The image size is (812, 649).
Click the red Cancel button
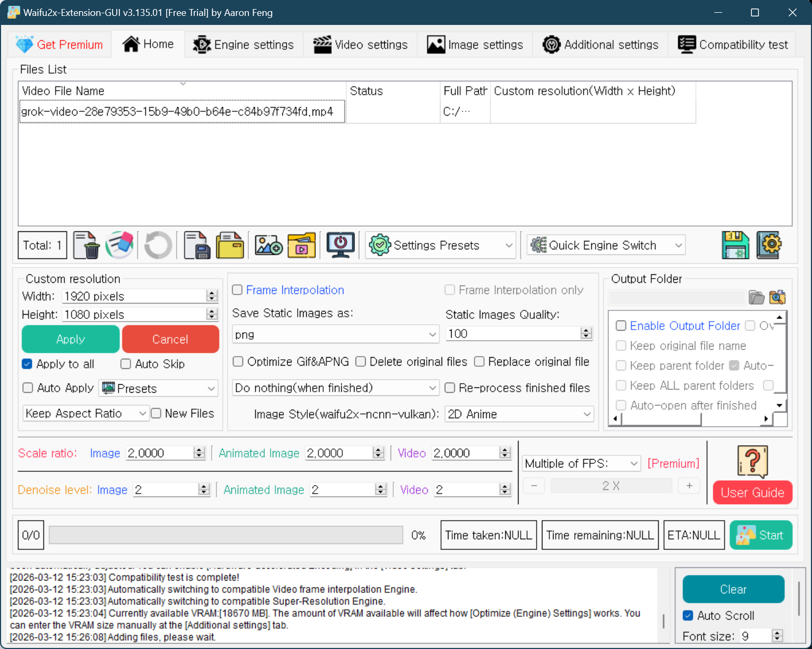pyautogui.click(x=170, y=339)
